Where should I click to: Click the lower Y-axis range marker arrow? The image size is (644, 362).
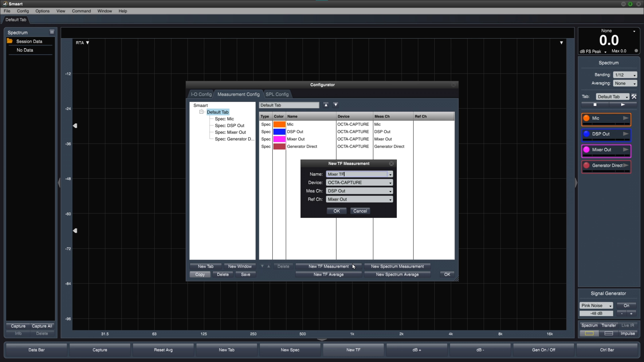pyautogui.click(x=75, y=231)
